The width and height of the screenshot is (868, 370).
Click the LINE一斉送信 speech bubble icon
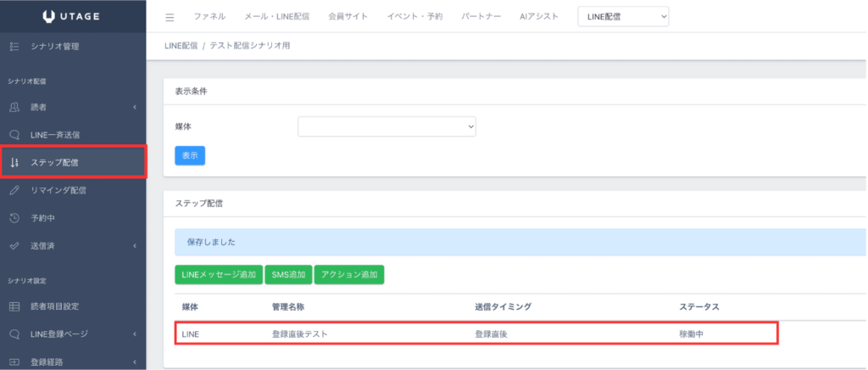[15, 135]
